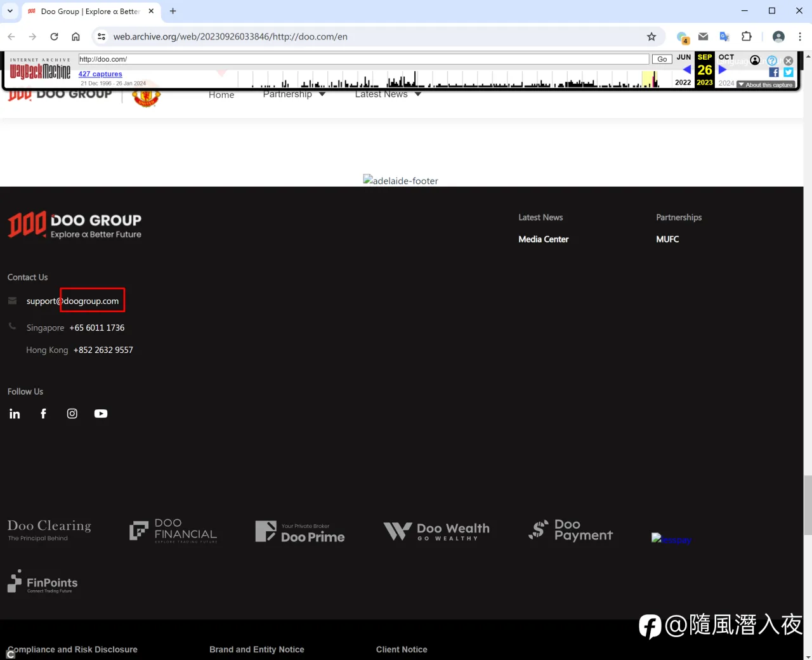
Task: Expand About this capture
Action: coord(766,84)
